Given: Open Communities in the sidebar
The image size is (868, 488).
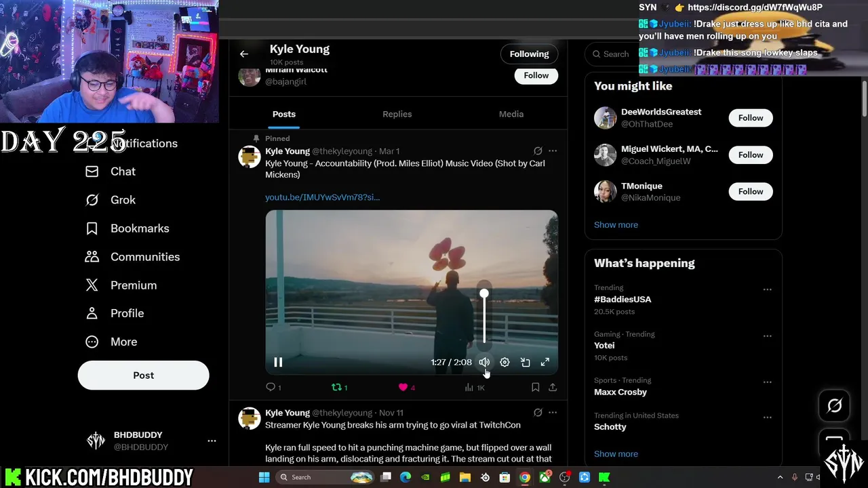Looking at the screenshot, I should [132, 257].
